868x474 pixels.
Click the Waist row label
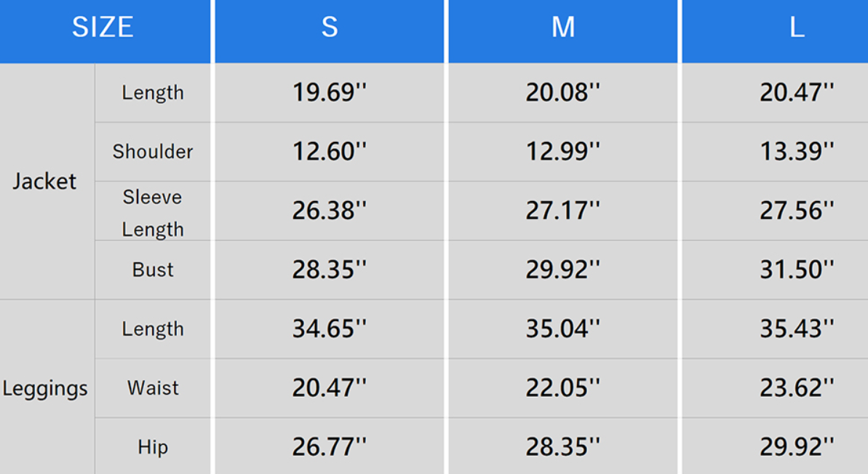(x=153, y=388)
